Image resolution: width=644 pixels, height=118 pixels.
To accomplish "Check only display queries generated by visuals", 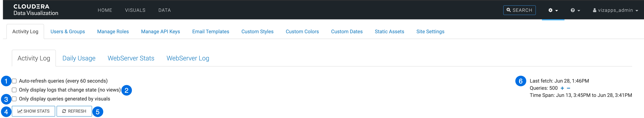I will tap(14, 99).
